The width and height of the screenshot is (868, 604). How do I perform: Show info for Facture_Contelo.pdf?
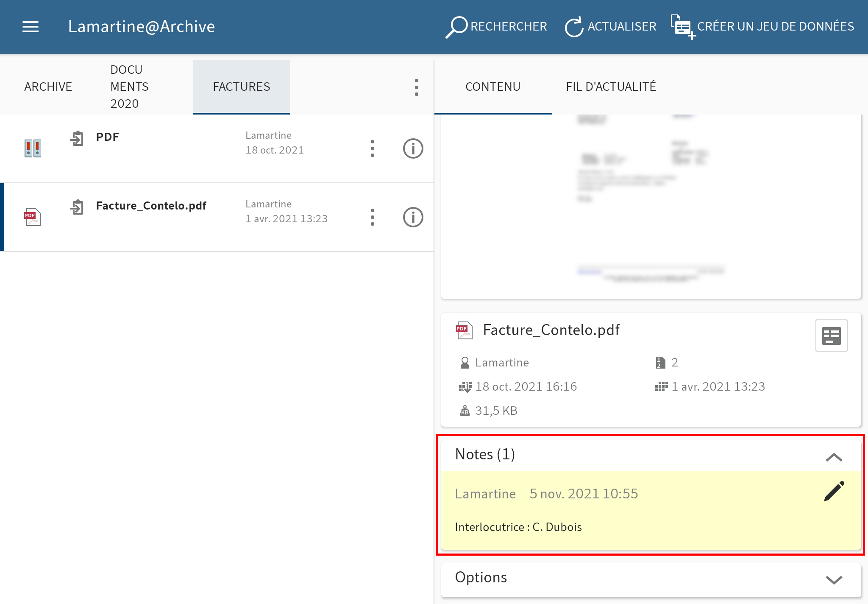(413, 217)
